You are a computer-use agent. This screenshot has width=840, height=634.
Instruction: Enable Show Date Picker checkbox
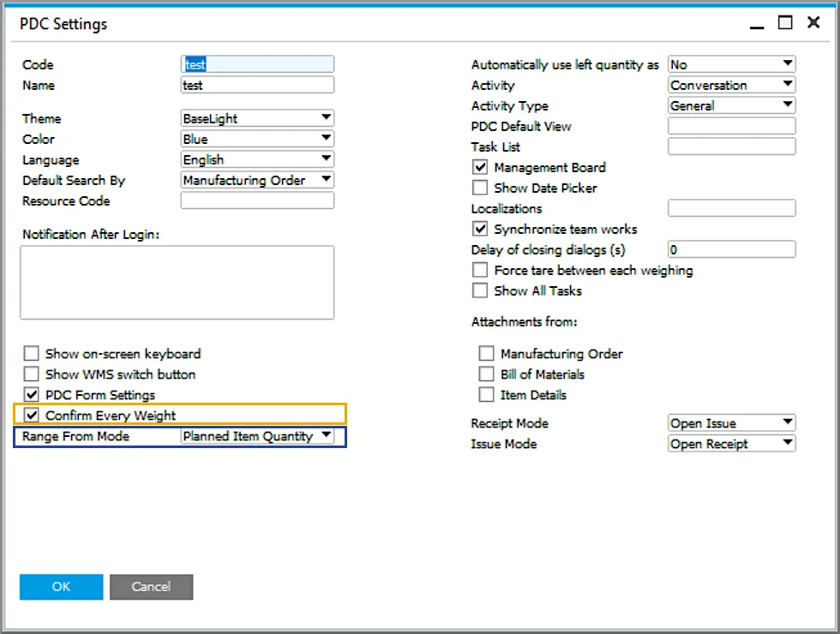pos(480,188)
